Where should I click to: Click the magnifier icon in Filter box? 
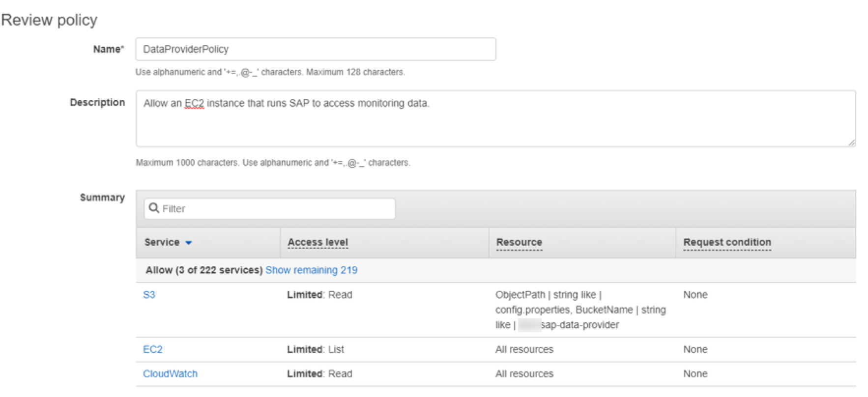point(154,208)
